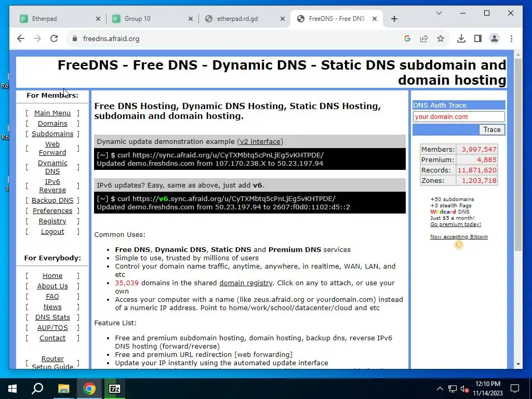Viewport: 532px width, 399px height.
Task: Open the Home link
Action: pyautogui.click(x=52, y=276)
